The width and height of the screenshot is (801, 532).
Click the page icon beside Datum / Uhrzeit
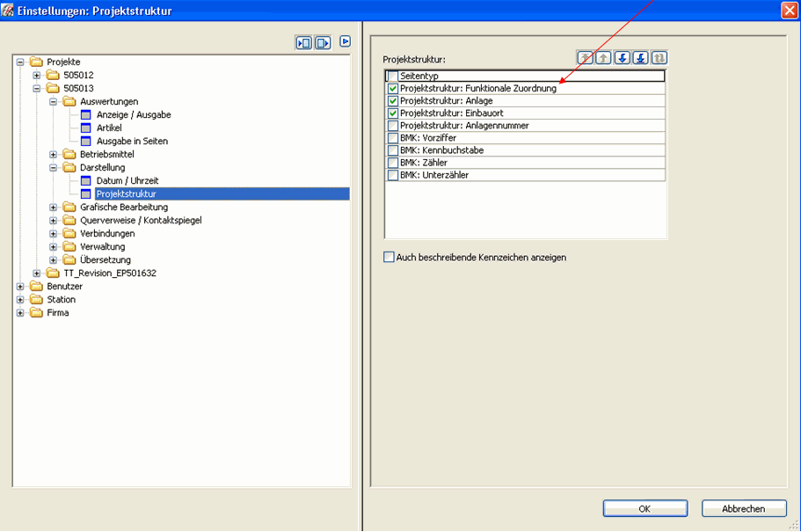(86, 181)
